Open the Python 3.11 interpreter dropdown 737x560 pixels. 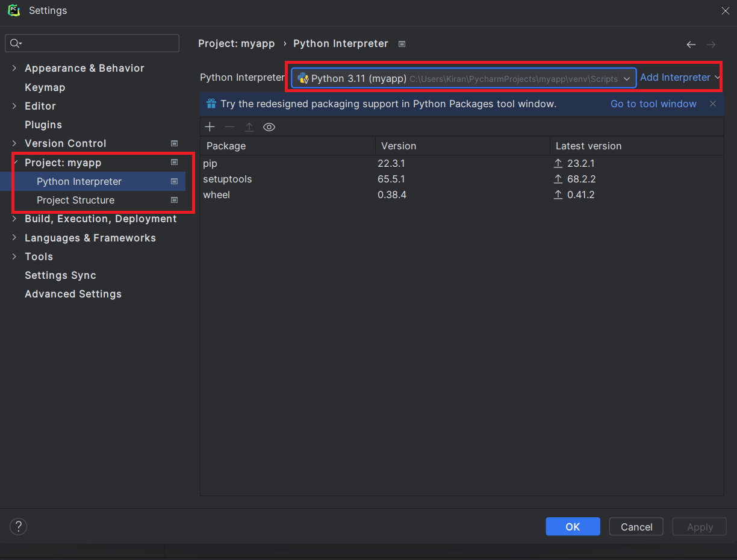(x=626, y=78)
